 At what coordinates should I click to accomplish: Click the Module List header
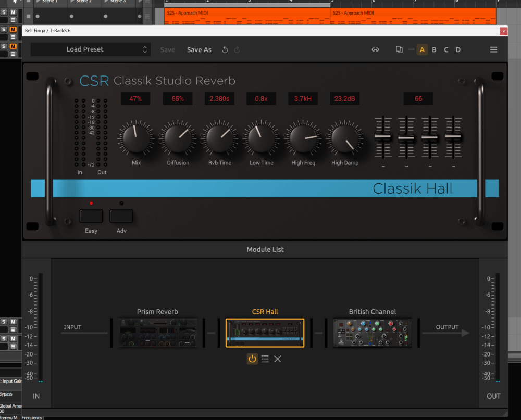tap(265, 250)
